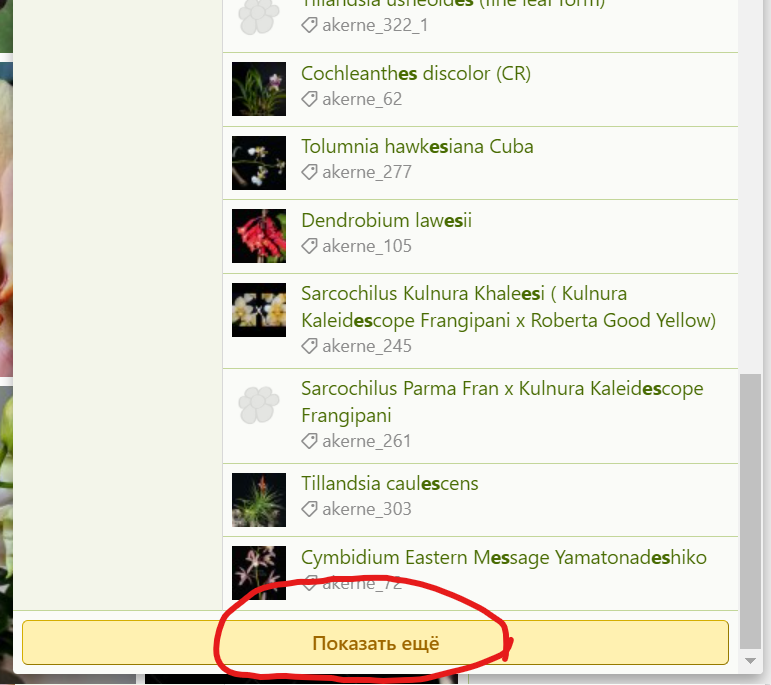This screenshot has width=771, height=685.
Task: Click the vertical scrollbar thumb
Action: pos(750,511)
